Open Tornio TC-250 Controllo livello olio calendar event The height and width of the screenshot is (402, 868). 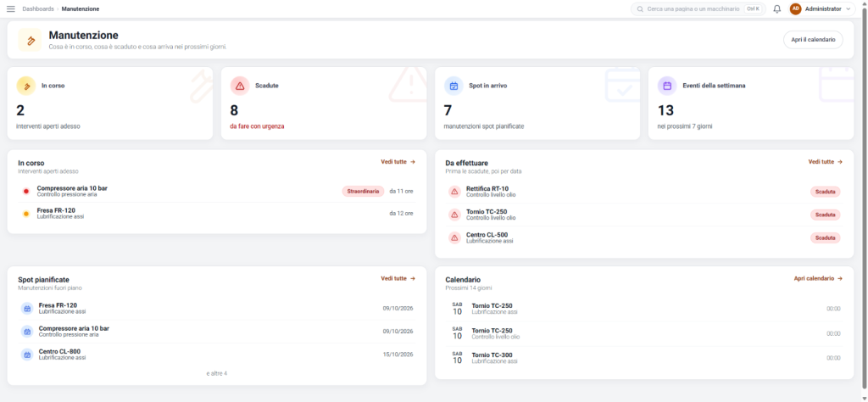644,333
